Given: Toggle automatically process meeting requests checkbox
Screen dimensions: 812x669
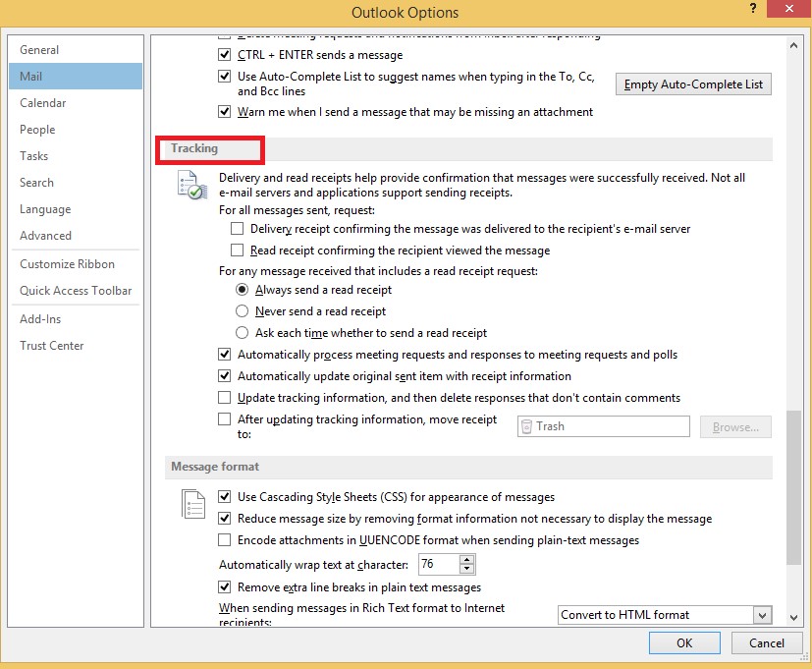Looking at the screenshot, I should (x=224, y=355).
